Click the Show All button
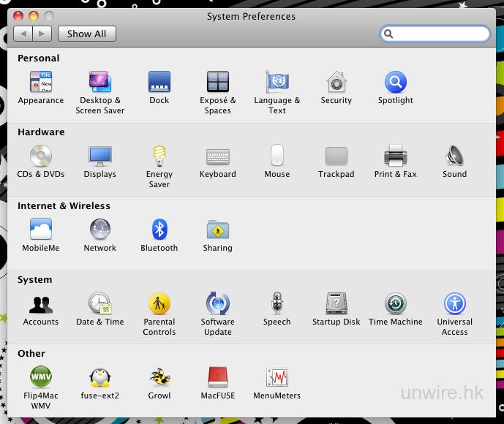This screenshot has width=504, height=424. (x=87, y=34)
